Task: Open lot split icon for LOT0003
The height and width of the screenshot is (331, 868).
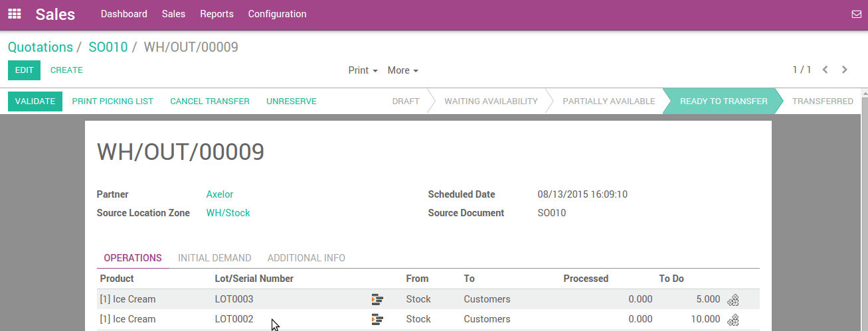Action: 377,299
